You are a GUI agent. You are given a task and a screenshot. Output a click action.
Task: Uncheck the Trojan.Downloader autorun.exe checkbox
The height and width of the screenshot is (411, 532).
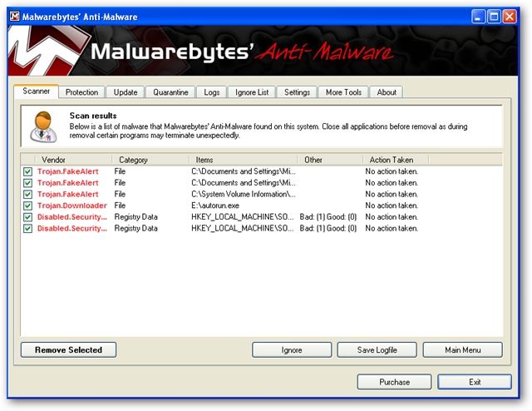click(27, 205)
